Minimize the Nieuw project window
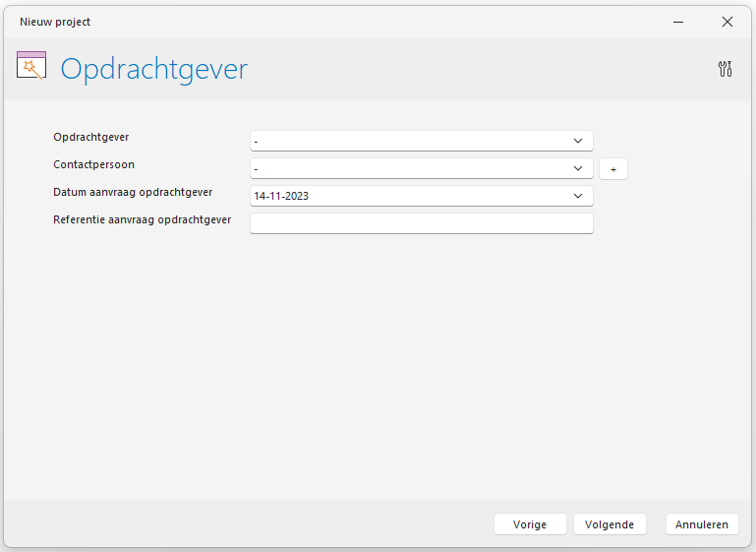The width and height of the screenshot is (756, 552). pyautogui.click(x=678, y=22)
